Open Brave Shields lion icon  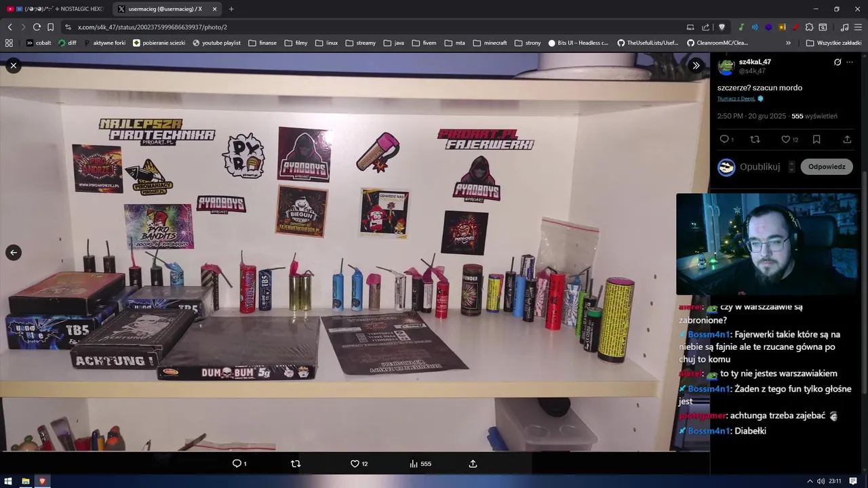[722, 27]
